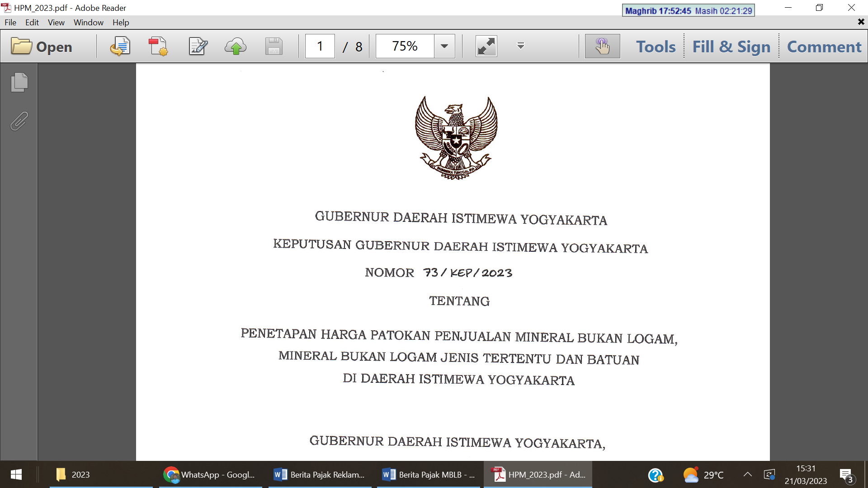Screen dimensions: 868x488
Task: Click the line DI DAERAH ISTIMEWA YOGYAKARTA
Action: [458, 379]
